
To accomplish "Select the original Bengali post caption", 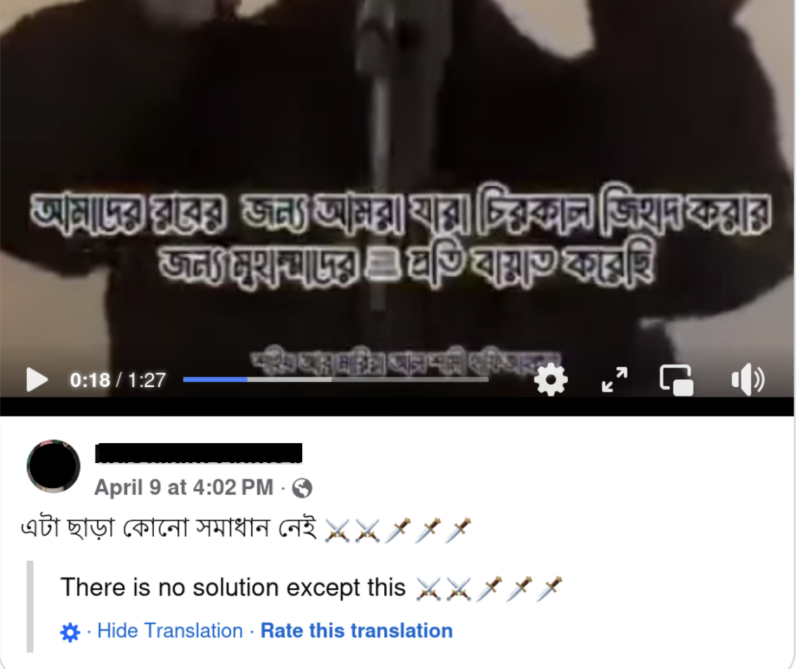I will pyautogui.click(x=246, y=528).
